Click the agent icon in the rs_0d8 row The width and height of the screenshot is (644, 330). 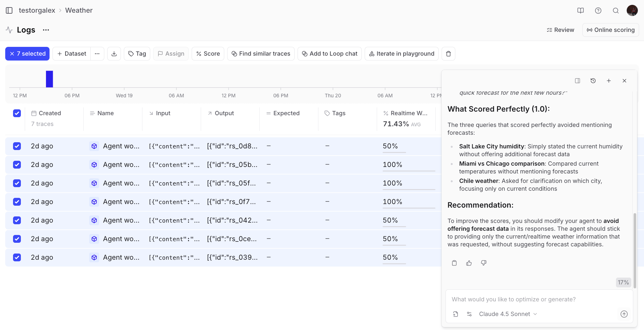pyautogui.click(x=94, y=146)
